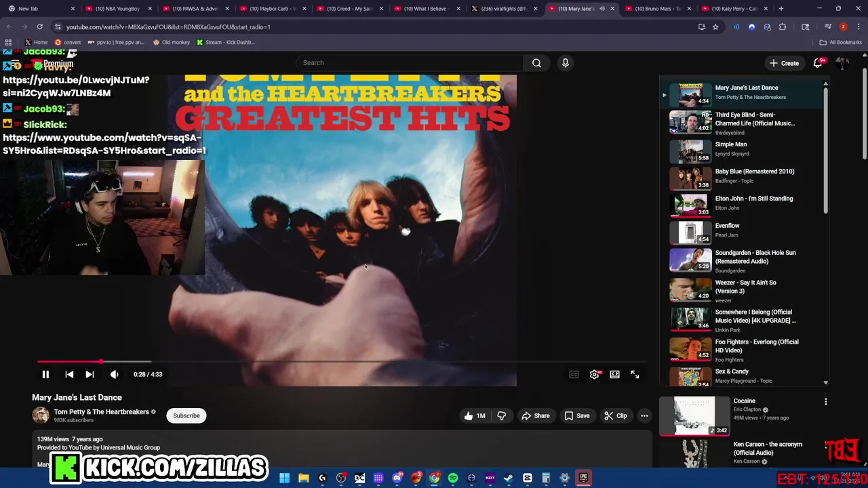Image resolution: width=868 pixels, height=488 pixels.
Task: Switch to the Katy Perry browser tab
Action: (x=734, y=9)
